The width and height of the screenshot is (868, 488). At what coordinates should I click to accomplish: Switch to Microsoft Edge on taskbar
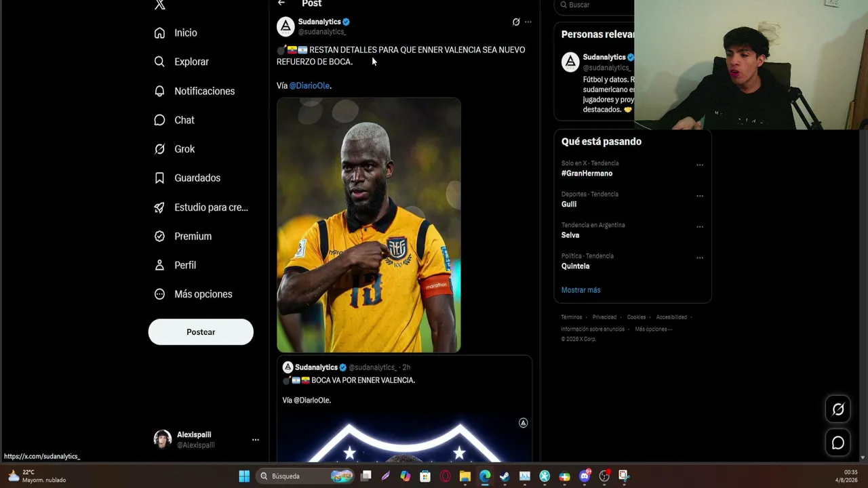point(485,476)
